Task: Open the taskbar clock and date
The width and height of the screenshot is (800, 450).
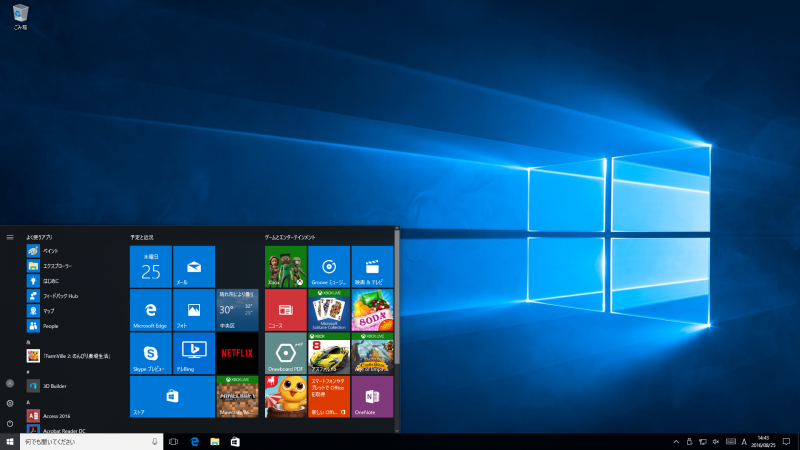Action: pos(763,442)
